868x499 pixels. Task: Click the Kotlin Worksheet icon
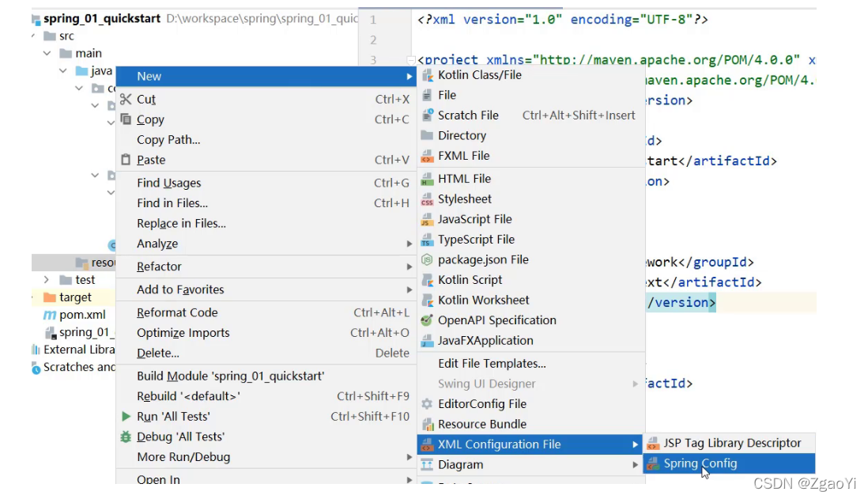click(427, 301)
